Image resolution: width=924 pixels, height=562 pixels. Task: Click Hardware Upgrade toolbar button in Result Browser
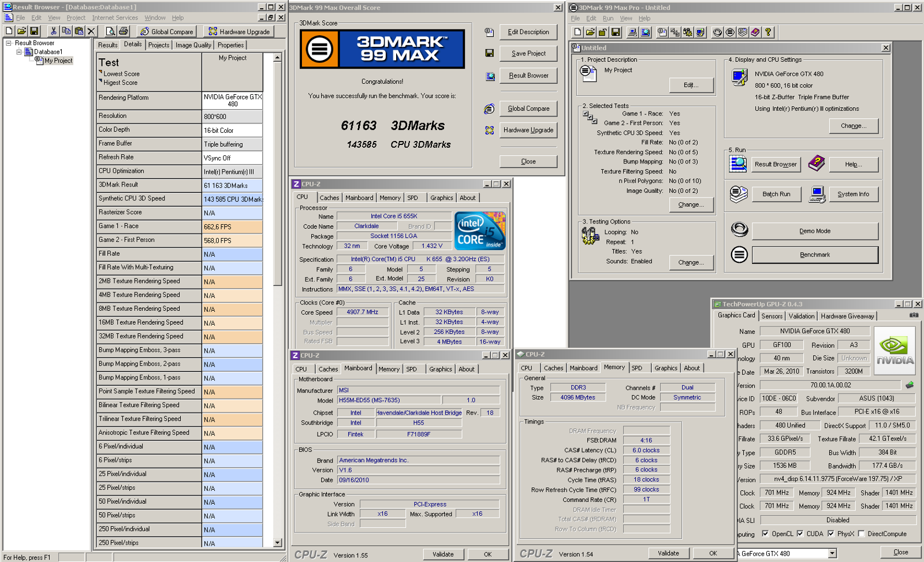[240, 31]
